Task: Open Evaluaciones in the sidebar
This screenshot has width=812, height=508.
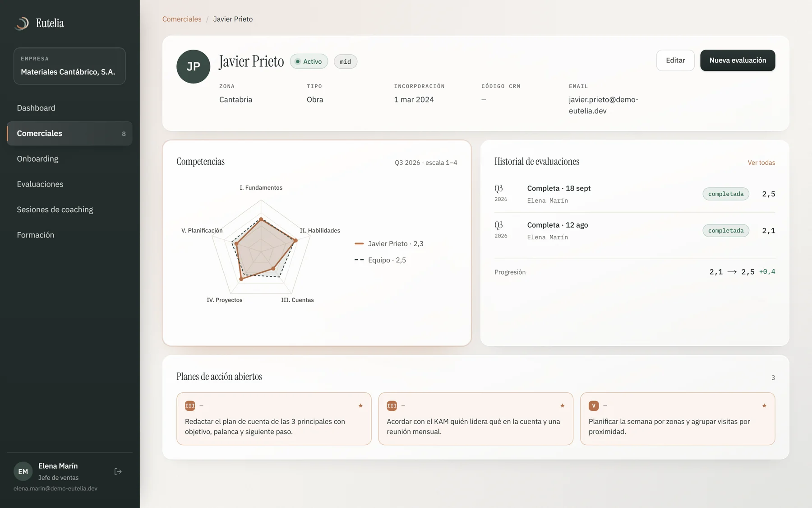Action: [69, 184]
